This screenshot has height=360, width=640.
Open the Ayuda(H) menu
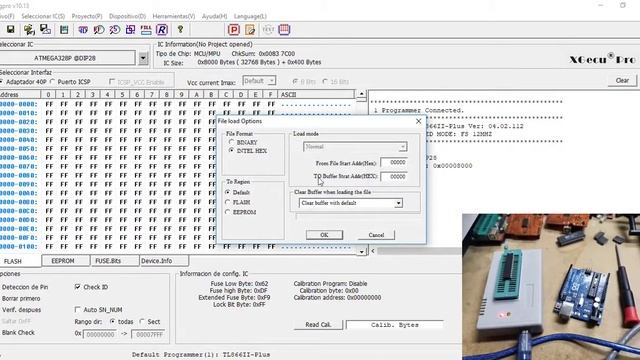(214, 16)
